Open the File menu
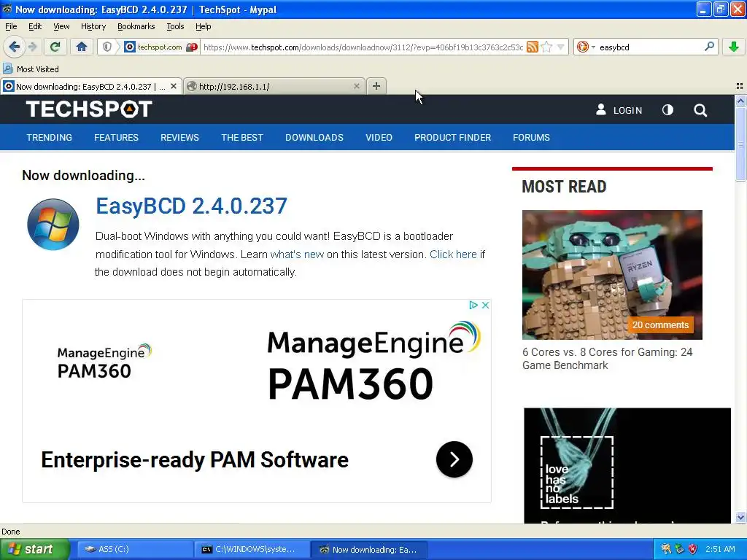 (x=11, y=26)
